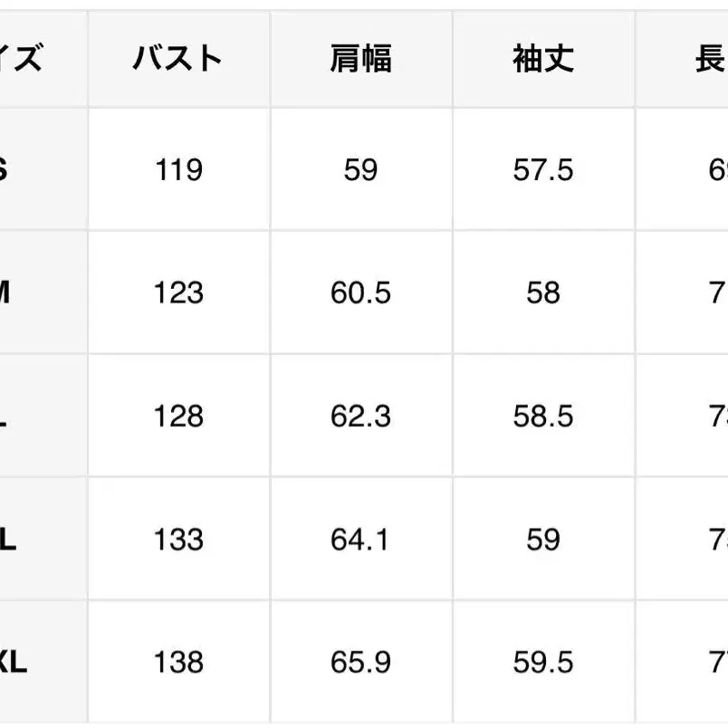The width and height of the screenshot is (728, 728).
Task: Click the shoulder width cell 62.3
Action: tap(360, 417)
